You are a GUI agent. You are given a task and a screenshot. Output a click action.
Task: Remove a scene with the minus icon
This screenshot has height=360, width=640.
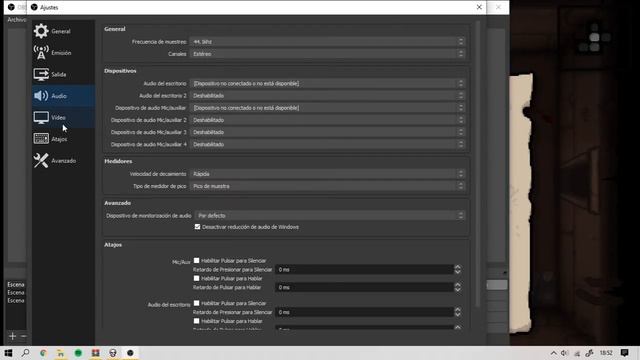pyautogui.click(x=24, y=336)
